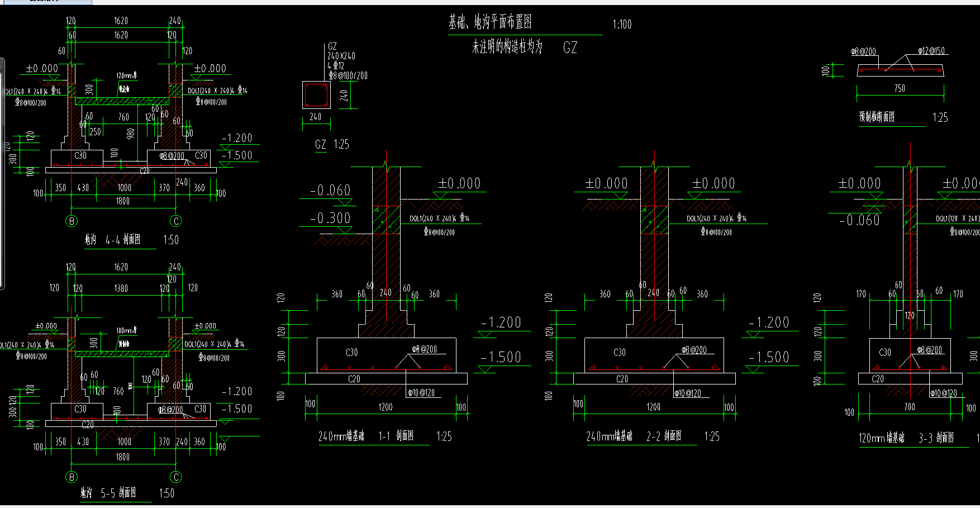Screen dimensions: 980x508
Task: Select the 预制板断面图 caption text
Action: click(x=877, y=117)
